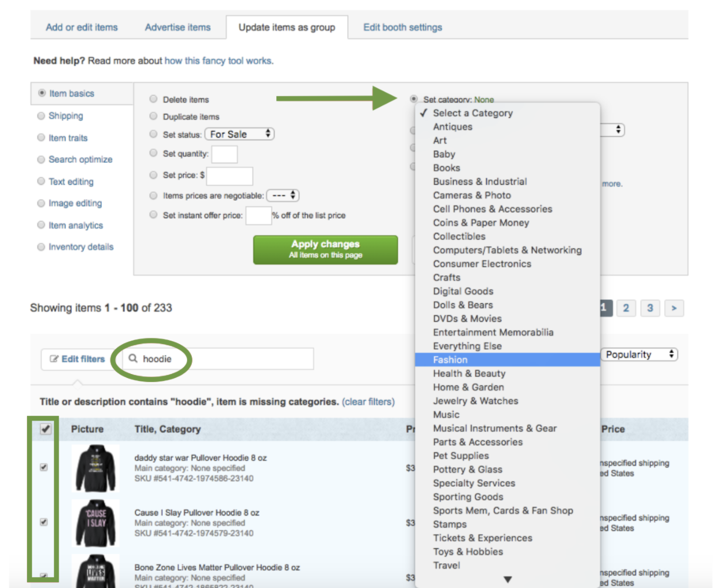The width and height of the screenshot is (716, 588).
Task: Open the prices negotiable dropdown
Action: click(x=283, y=196)
